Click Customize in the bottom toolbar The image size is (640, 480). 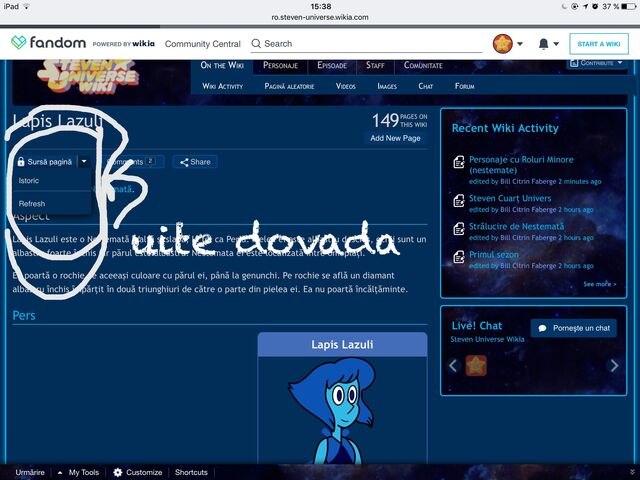(x=144, y=472)
